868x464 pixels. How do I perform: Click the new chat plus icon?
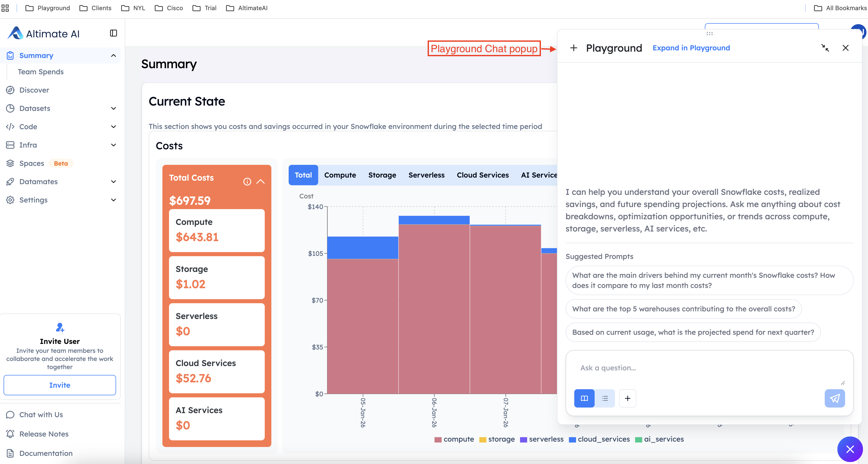click(x=573, y=48)
